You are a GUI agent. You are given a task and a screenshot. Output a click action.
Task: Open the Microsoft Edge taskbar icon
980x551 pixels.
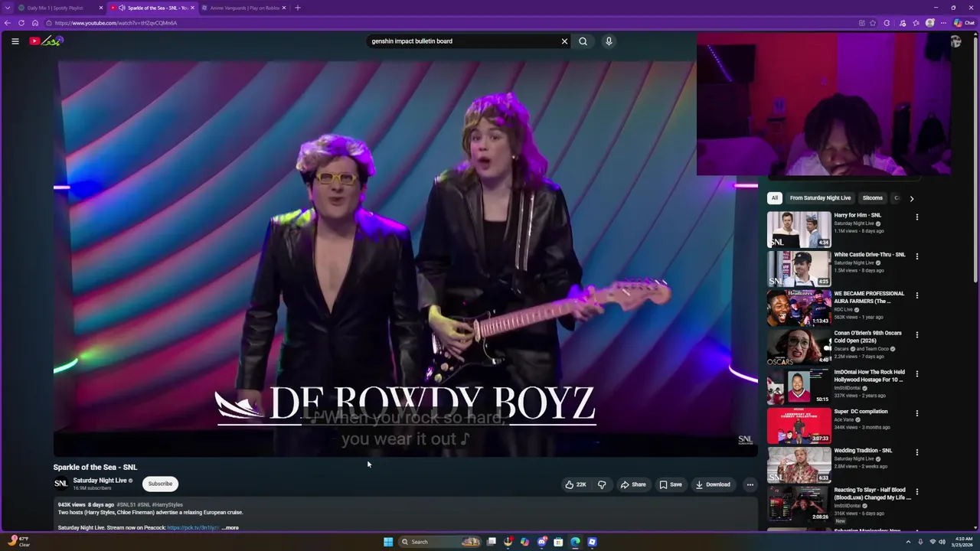(575, 542)
